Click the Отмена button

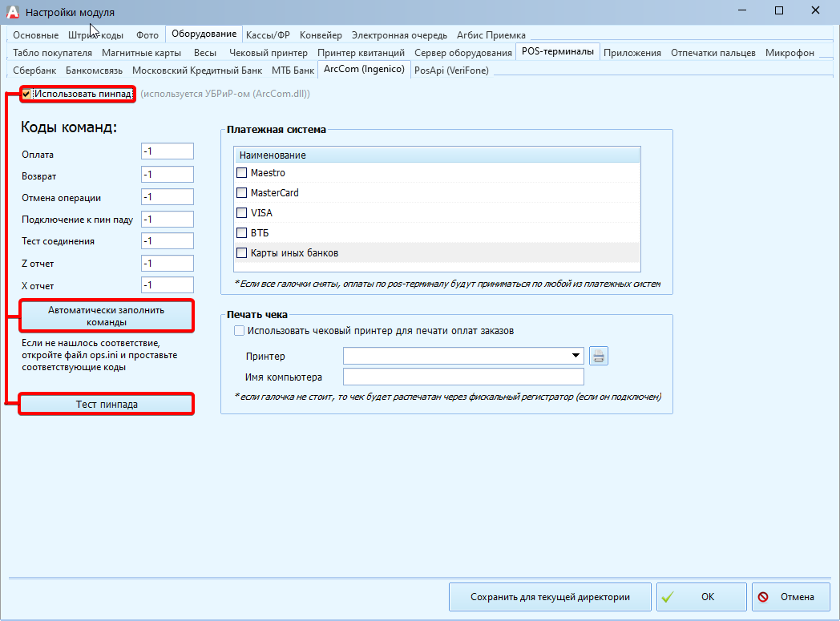pos(791,597)
